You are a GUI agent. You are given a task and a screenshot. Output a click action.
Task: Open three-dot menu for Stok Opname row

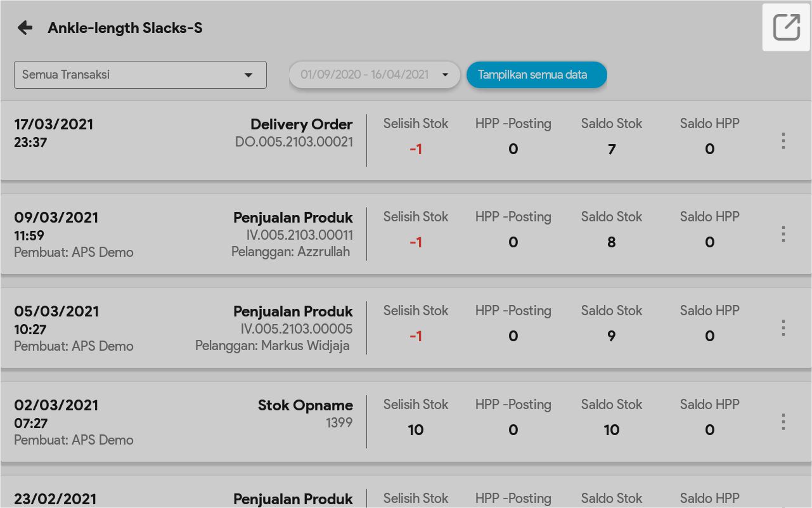click(x=783, y=422)
